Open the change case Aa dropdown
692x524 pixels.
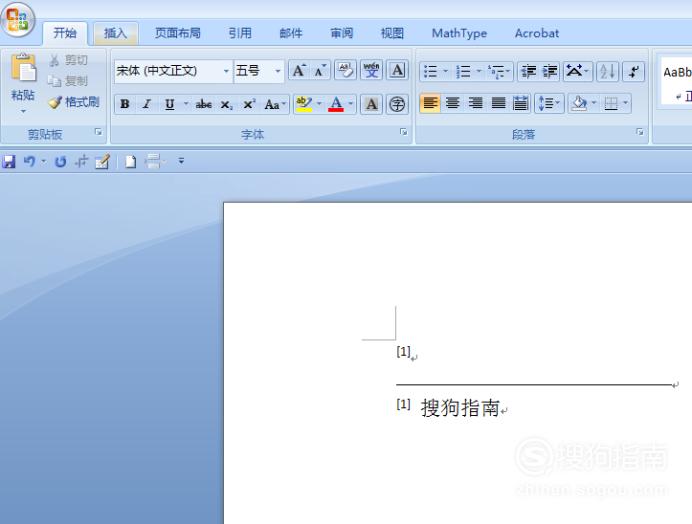click(x=275, y=105)
